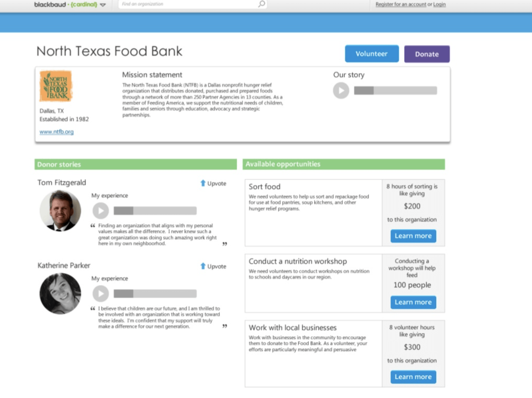Screen dimensions: 532x398
Task: Click the Login link
Action: 439,4
